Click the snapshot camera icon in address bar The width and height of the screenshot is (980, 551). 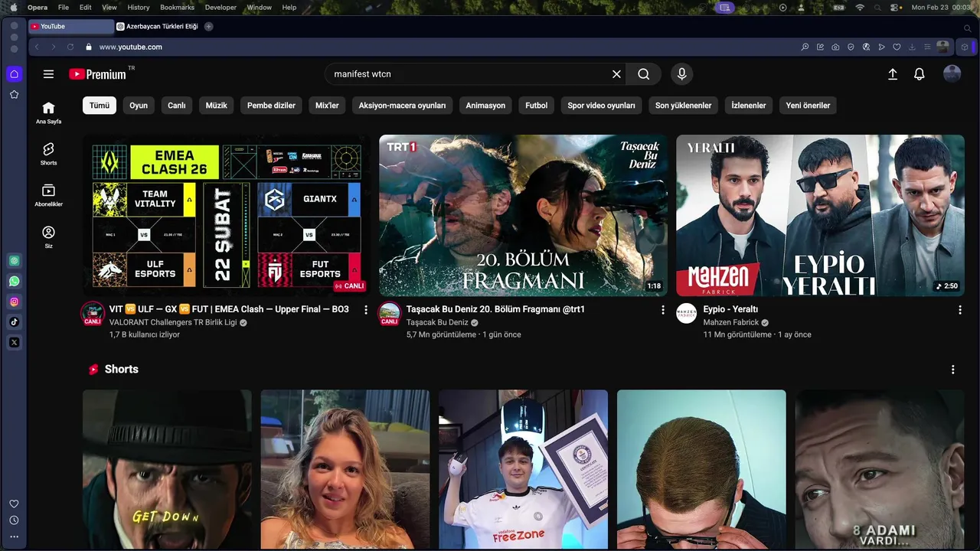(835, 47)
